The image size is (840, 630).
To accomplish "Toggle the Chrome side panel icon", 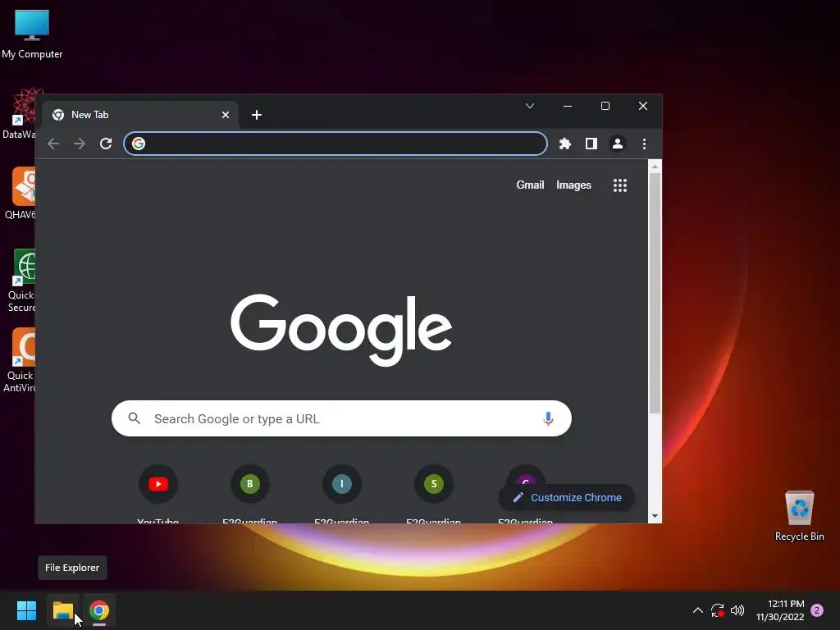I will tap(591, 144).
